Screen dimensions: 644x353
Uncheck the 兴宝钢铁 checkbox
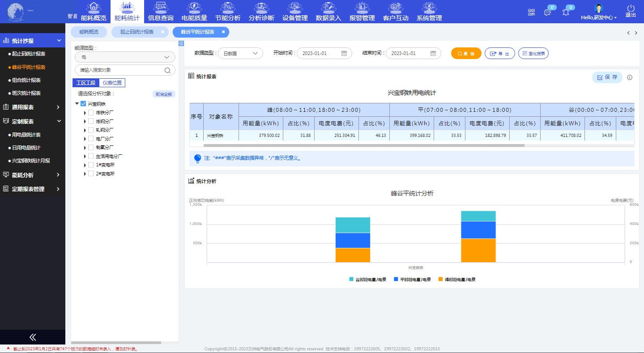pos(83,104)
